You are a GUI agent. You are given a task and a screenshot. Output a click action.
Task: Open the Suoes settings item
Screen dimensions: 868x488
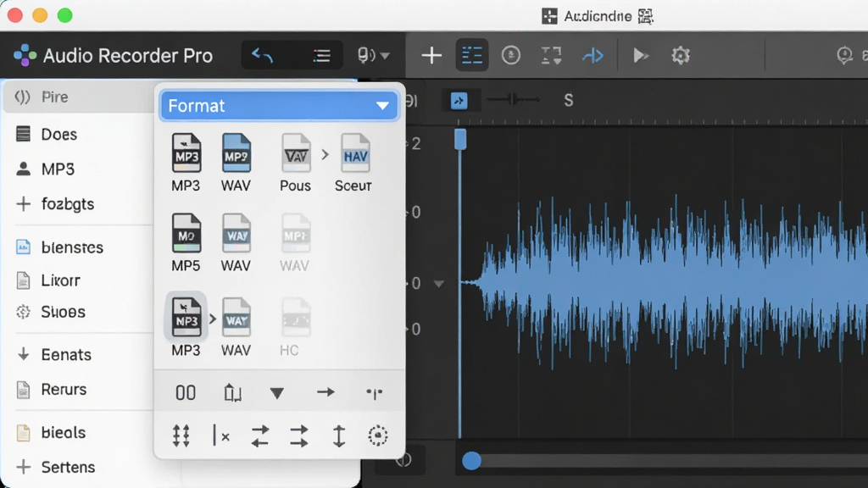pos(79,312)
